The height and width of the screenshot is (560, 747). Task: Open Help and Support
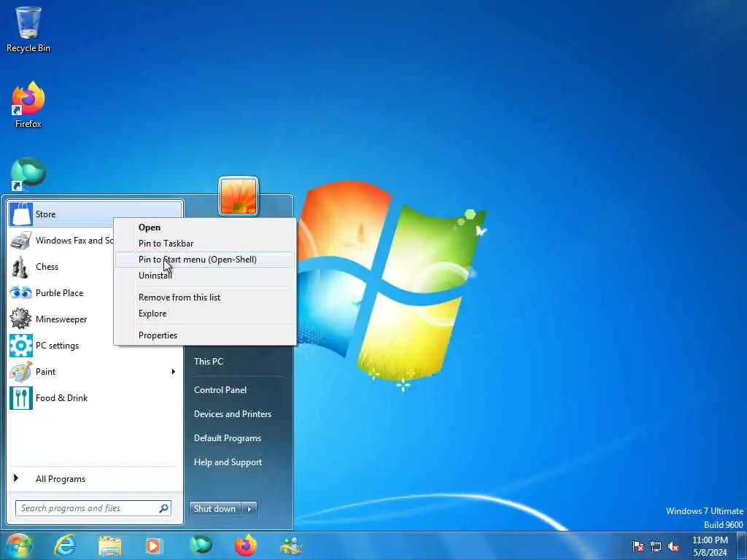(228, 462)
